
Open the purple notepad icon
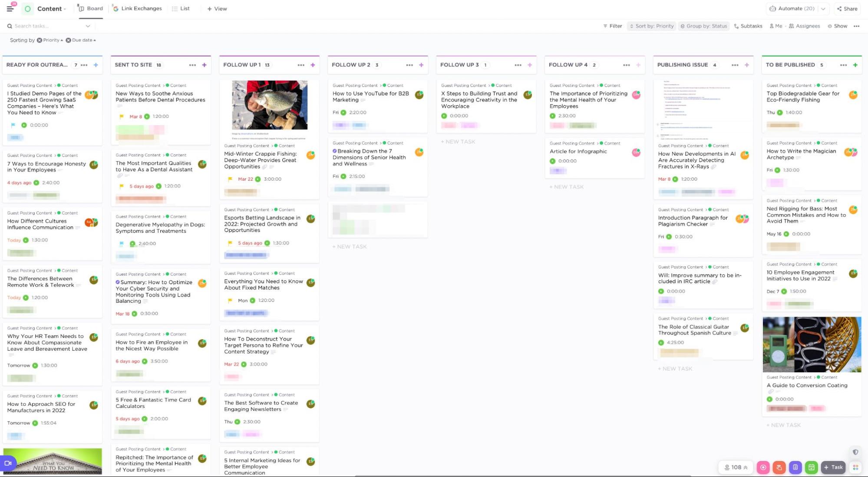coord(795,467)
